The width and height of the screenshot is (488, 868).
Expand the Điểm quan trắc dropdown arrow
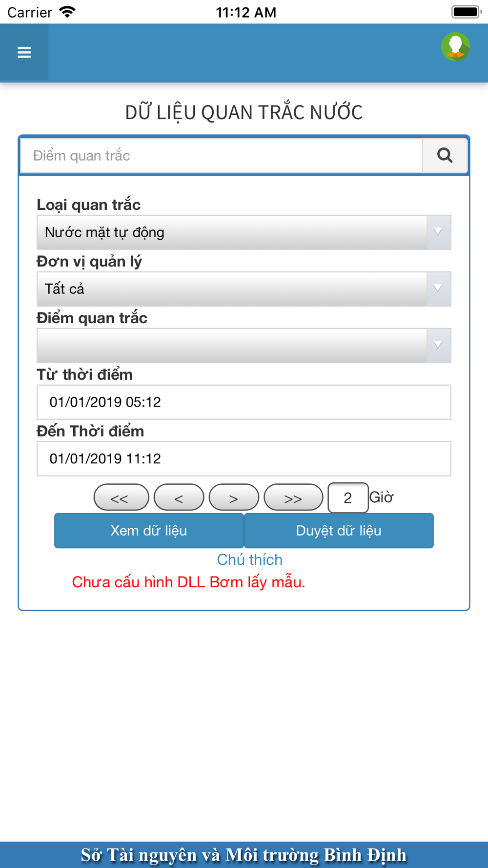tap(438, 345)
